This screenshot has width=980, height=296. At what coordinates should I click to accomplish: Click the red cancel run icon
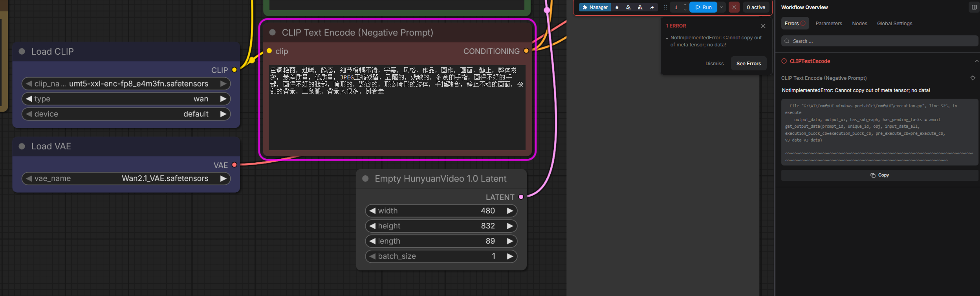pos(734,7)
